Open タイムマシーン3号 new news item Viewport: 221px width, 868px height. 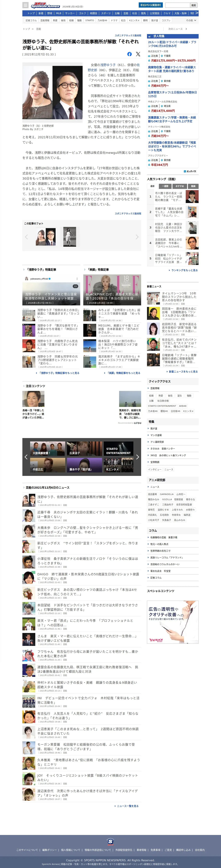click(172, 298)
